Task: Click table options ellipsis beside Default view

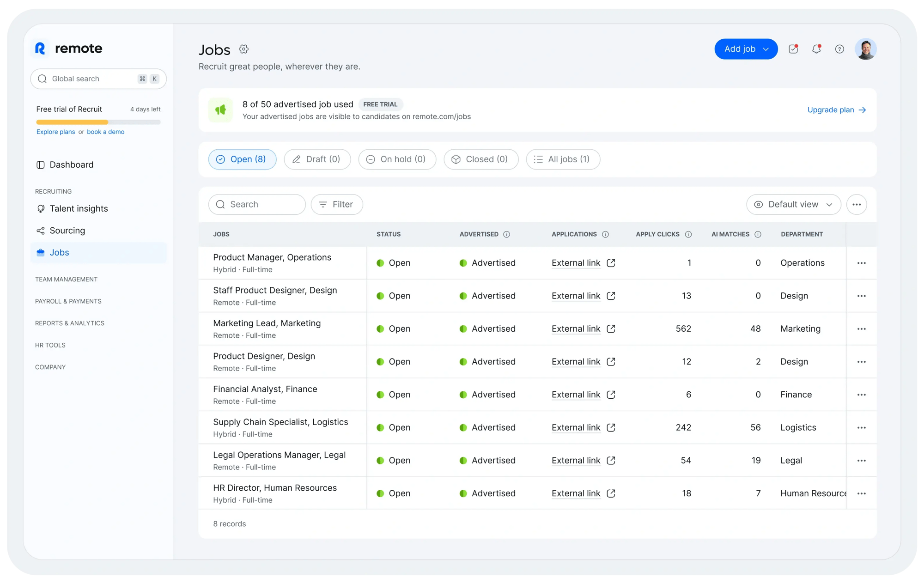Action: click(856, 204)
